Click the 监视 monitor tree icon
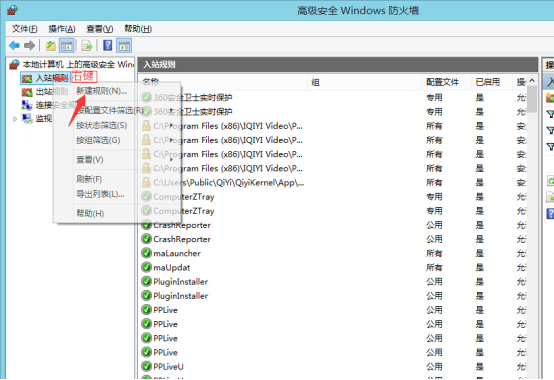Image resolution: width=554 pixels, height=380 pixels. (x=27, y=119)
